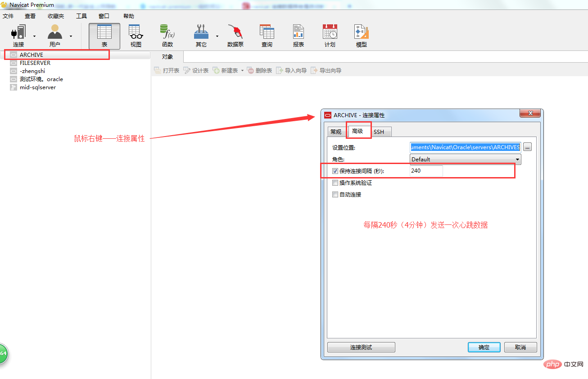
Task: Open the Window (窗口) menu
Action: [104, 16]
